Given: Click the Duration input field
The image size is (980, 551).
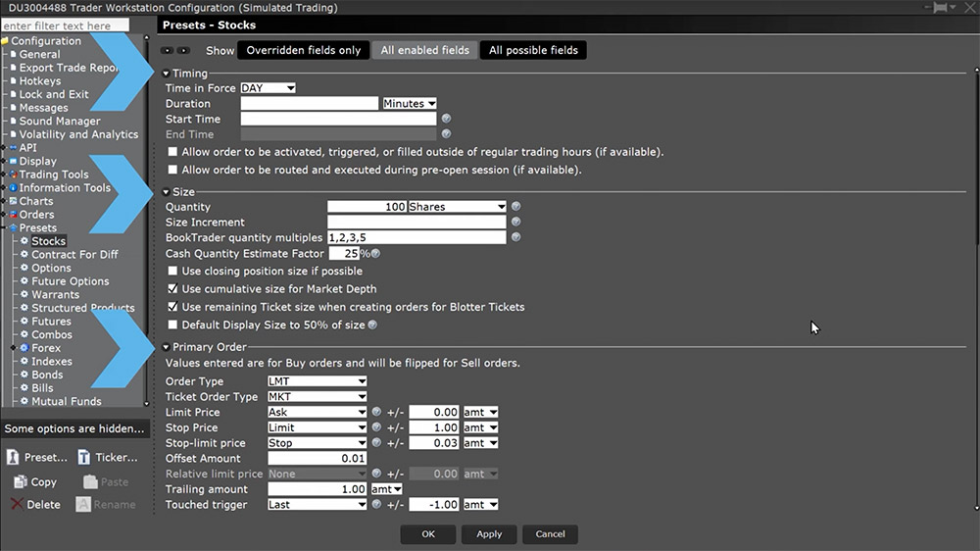Looking at the screenshot, I should [x=310, y=103].
